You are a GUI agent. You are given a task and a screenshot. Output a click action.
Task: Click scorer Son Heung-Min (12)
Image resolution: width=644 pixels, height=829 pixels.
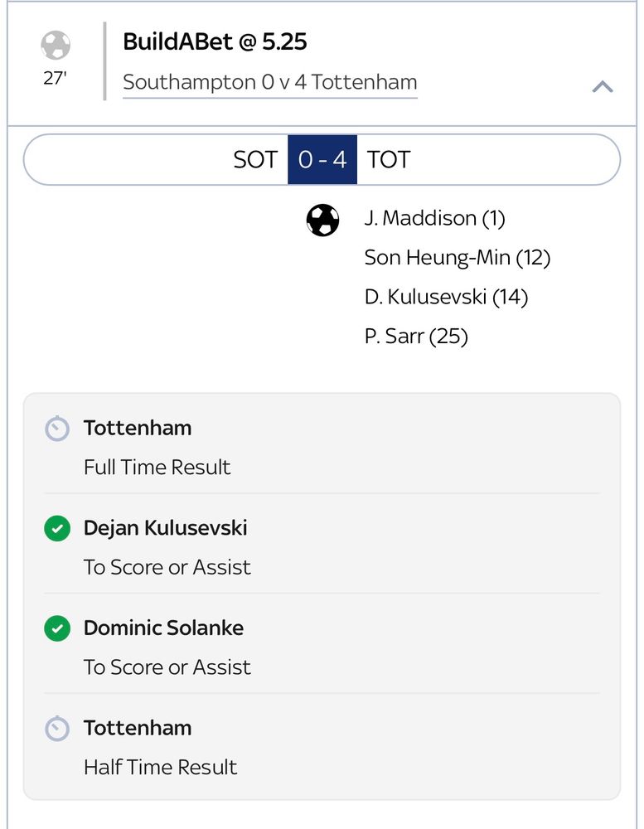(x=457, y=258)
